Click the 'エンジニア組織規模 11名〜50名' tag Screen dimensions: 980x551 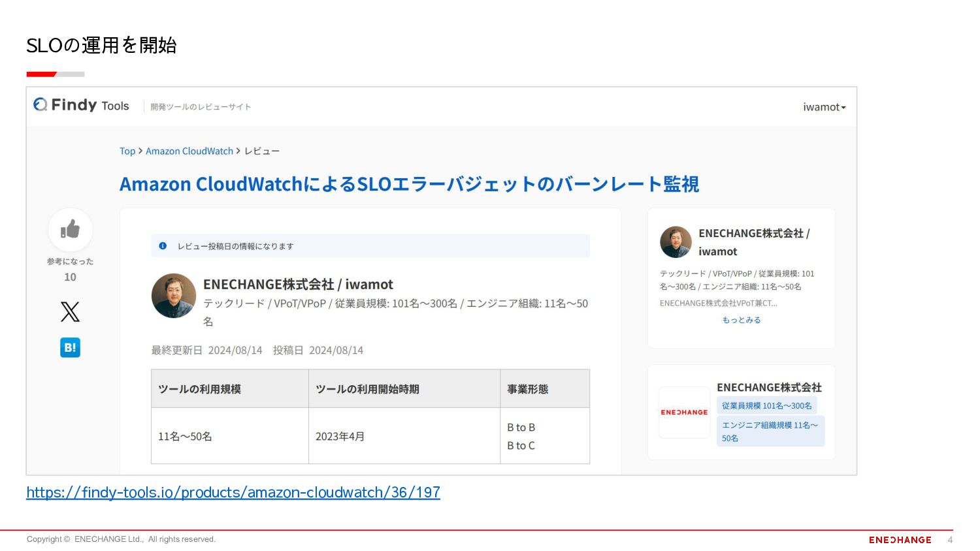point(770,431)
